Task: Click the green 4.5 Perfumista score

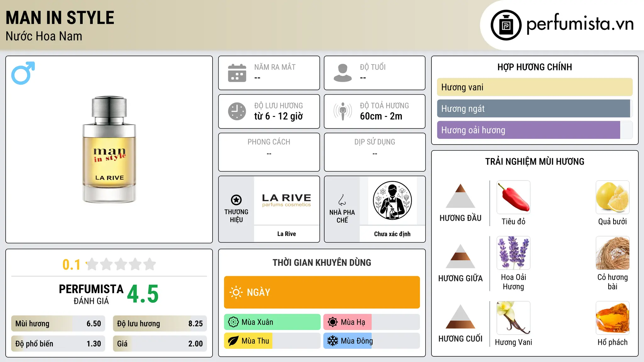Action: (143, 294)
